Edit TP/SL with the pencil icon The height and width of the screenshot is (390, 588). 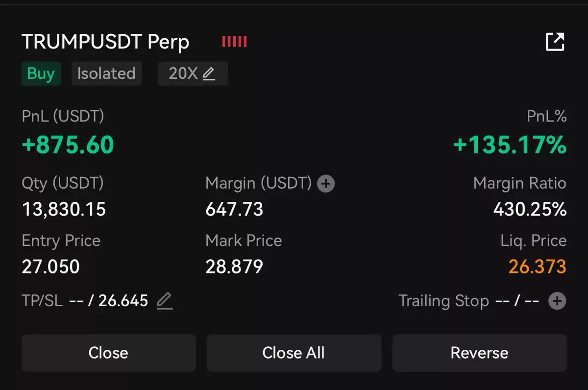pos(165,301)
